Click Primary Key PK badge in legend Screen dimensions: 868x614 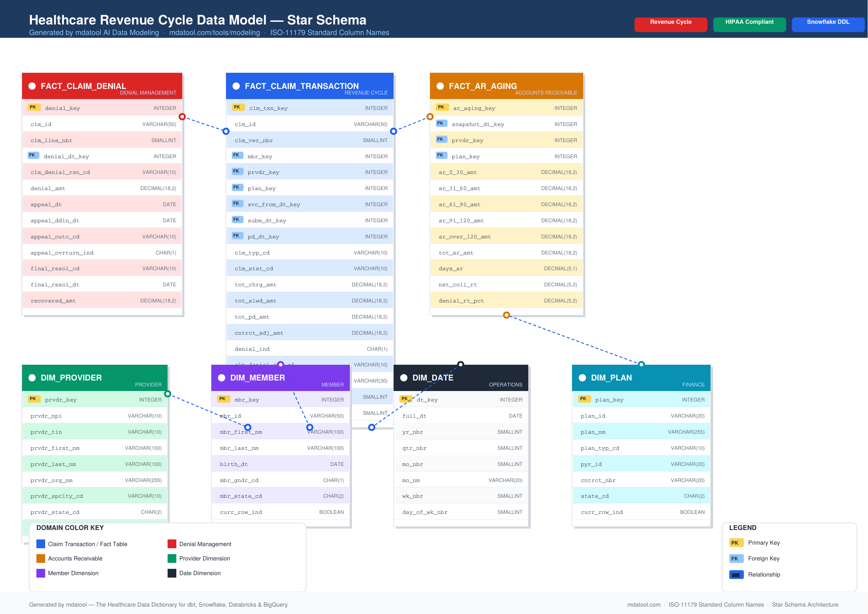click(736, 543)
